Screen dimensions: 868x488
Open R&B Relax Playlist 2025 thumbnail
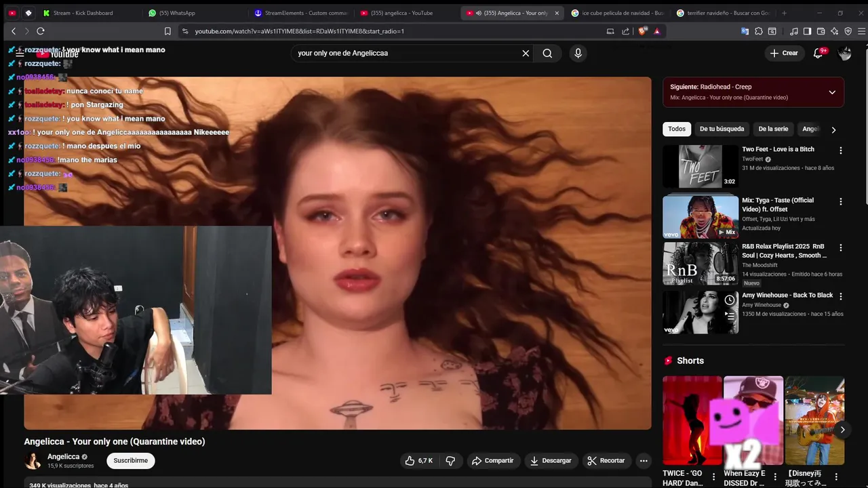(x=701, y=264)
